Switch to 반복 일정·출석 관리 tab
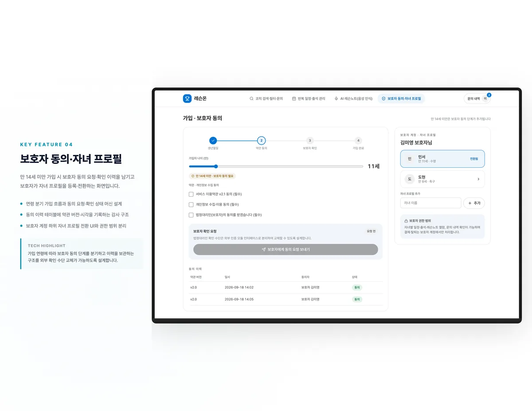The width and height of the screenshot is (532, 411). [309, 99]
